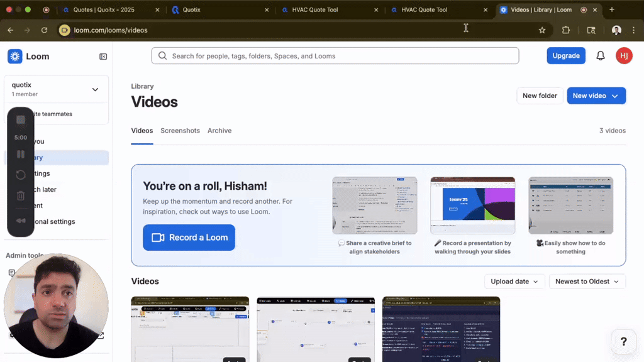This screenshot has width=644, height=362.
Task: Open Chrome three-dot menu
Action: (634, 30)
